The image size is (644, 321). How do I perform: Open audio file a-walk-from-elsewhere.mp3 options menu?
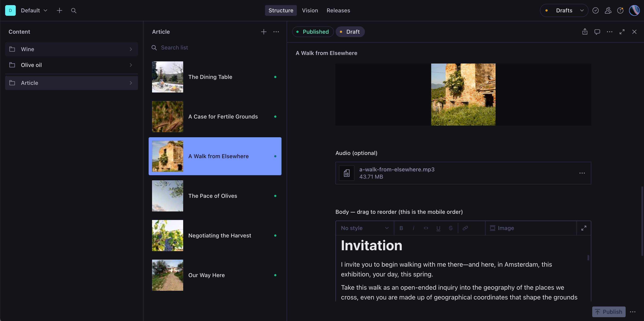(x=582, y=173)
